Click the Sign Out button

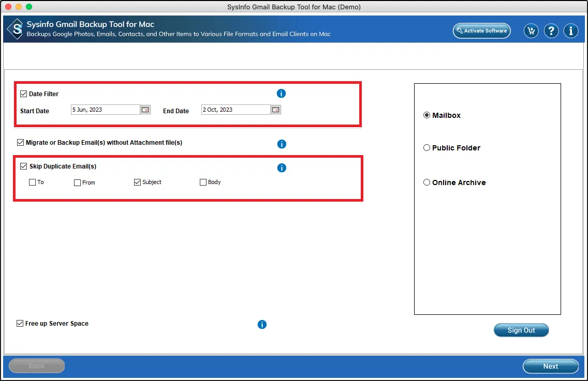point(521,330)
